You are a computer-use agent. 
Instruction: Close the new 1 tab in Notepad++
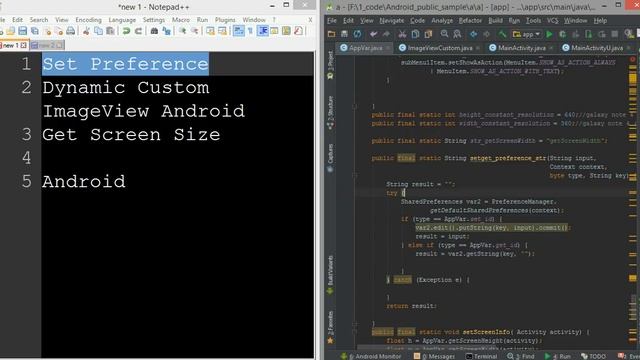(x=24, y=45)
